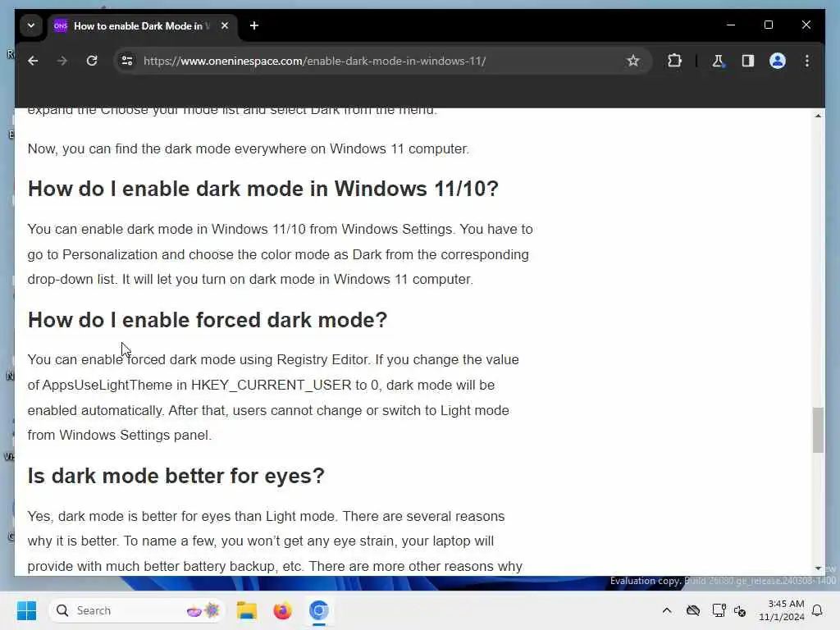Open the profile avatar menu
The width and height of the screenshot is (840, 630).
(x=778, y=61)
